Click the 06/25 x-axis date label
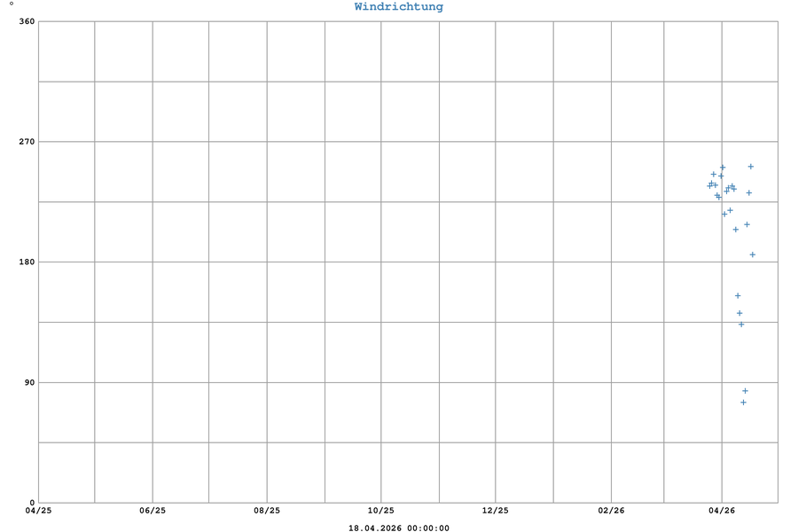This screenshot has height=532, width=798. pos(153,511)
